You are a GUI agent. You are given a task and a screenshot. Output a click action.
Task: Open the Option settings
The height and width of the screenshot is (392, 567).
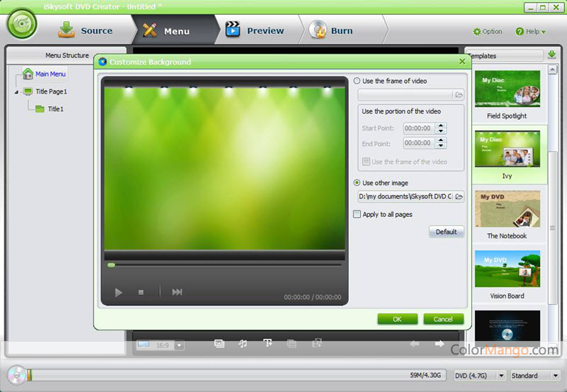click(488, 32)
